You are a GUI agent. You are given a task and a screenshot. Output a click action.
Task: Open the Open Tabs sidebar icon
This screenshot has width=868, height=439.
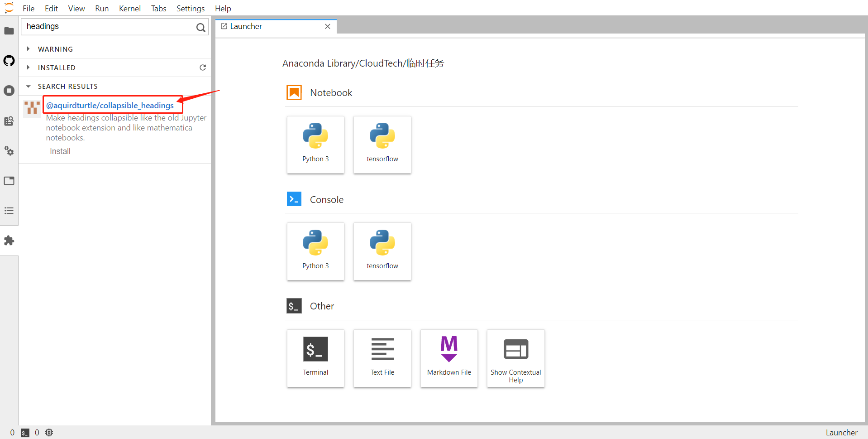9,181
